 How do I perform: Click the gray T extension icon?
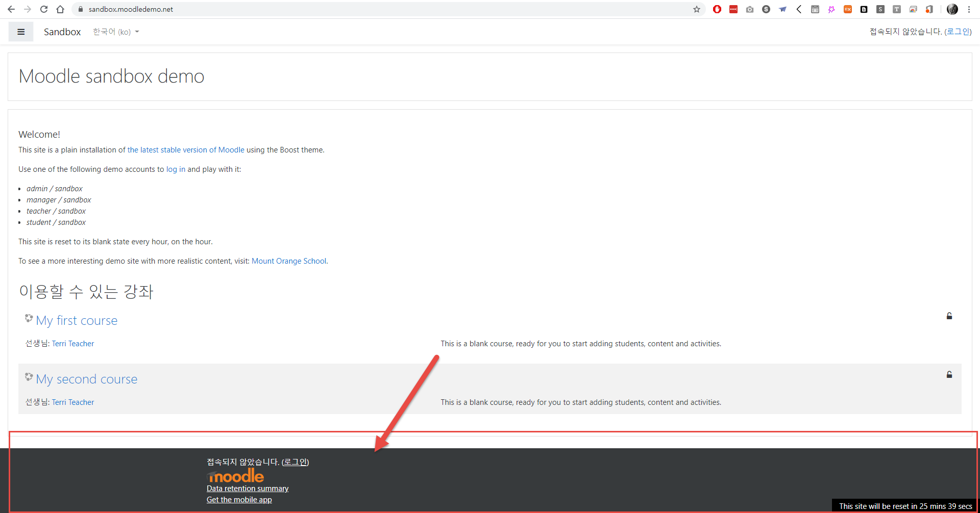tap(897, 9)
